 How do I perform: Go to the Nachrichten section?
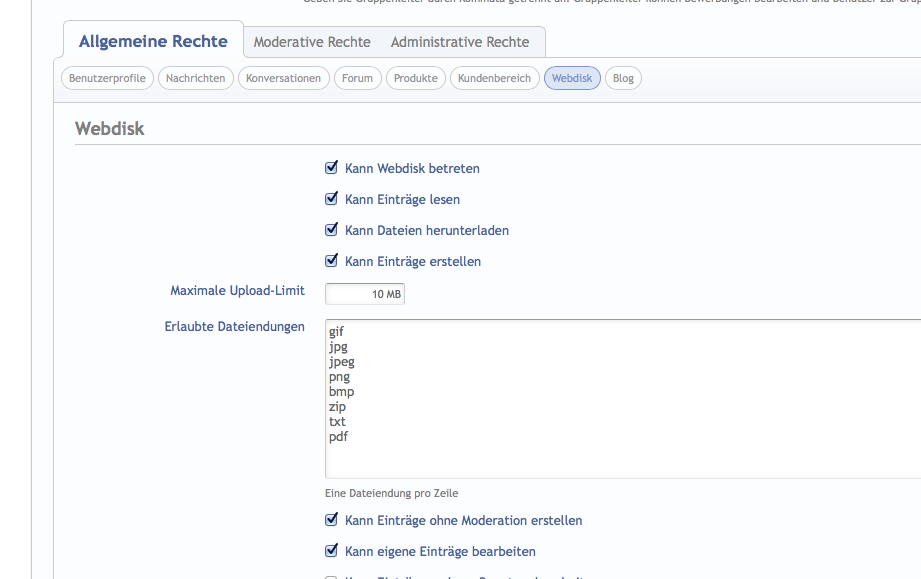tap(196, 78)
